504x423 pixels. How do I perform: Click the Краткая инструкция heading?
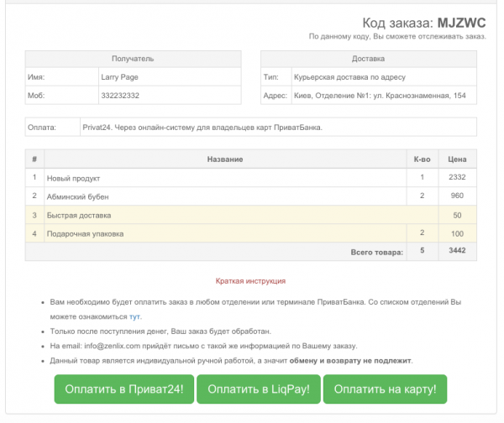tap(250, 280)
